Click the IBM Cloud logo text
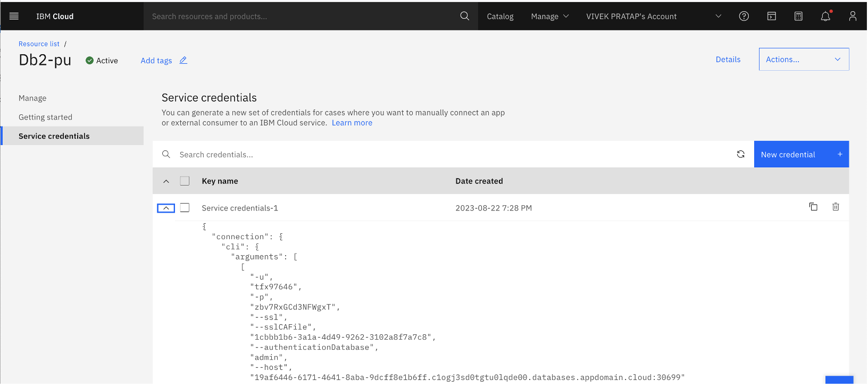The height and width of the screenshot is (388, 868). (55, 16)
